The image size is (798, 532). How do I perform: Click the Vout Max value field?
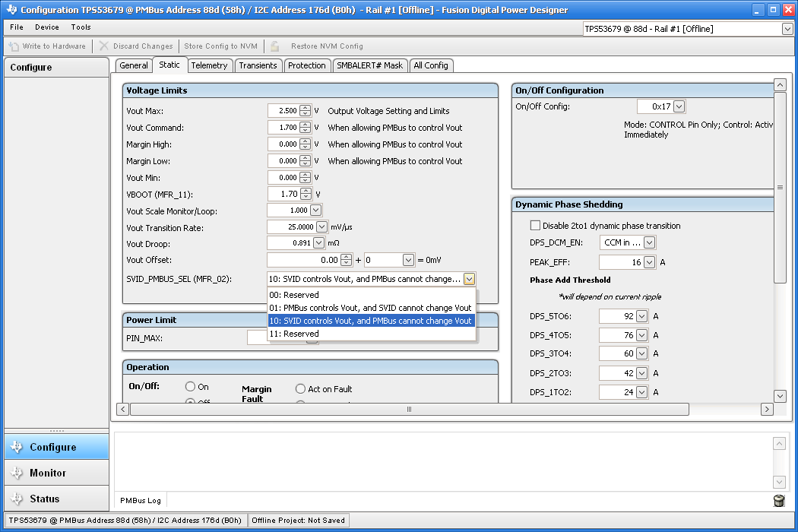pos(284,110)
